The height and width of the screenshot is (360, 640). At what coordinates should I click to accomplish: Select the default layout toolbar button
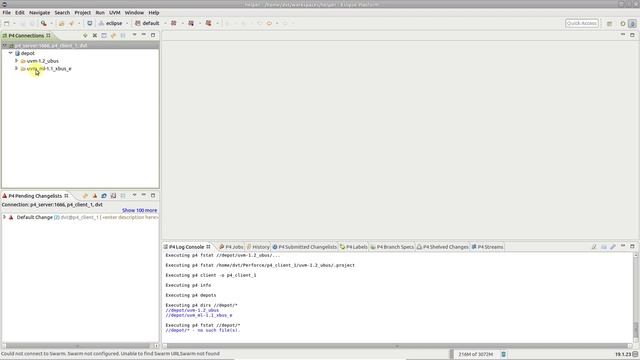(147, 23)
